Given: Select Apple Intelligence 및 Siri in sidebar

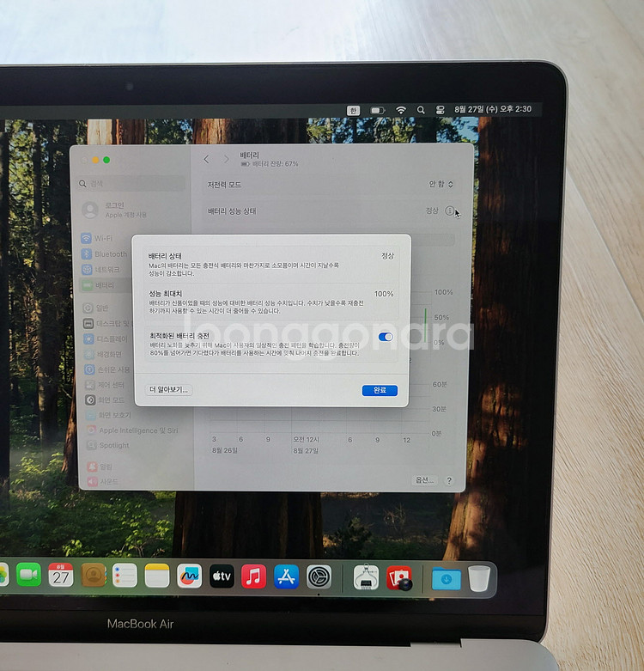Looking at the screenshot, I should (x=132, y=430).
